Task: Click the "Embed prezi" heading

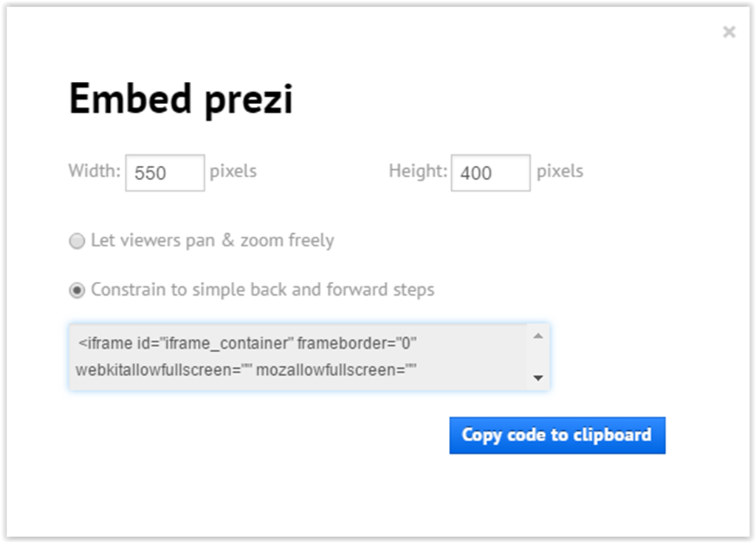Action: coord(181,99)
